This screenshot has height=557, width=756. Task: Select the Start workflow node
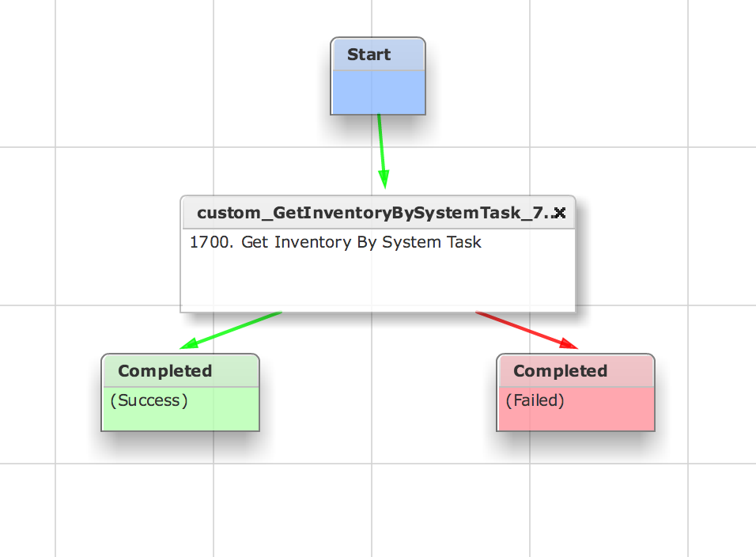click(x=378, y=76)
